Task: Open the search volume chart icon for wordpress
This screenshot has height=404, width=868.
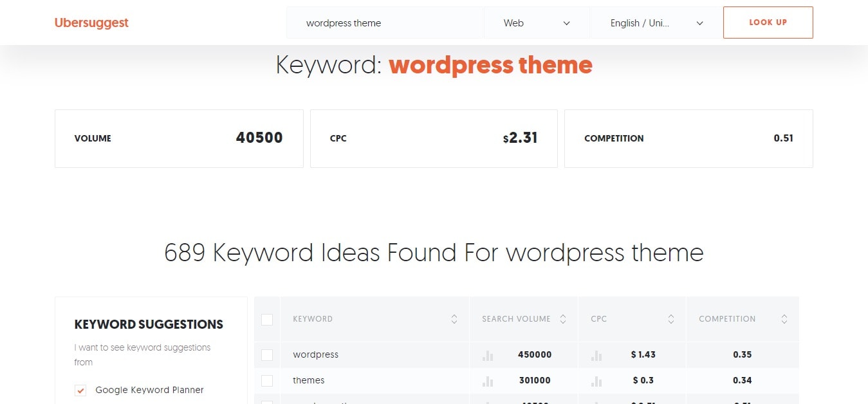Action: click(x=488, y=355)
